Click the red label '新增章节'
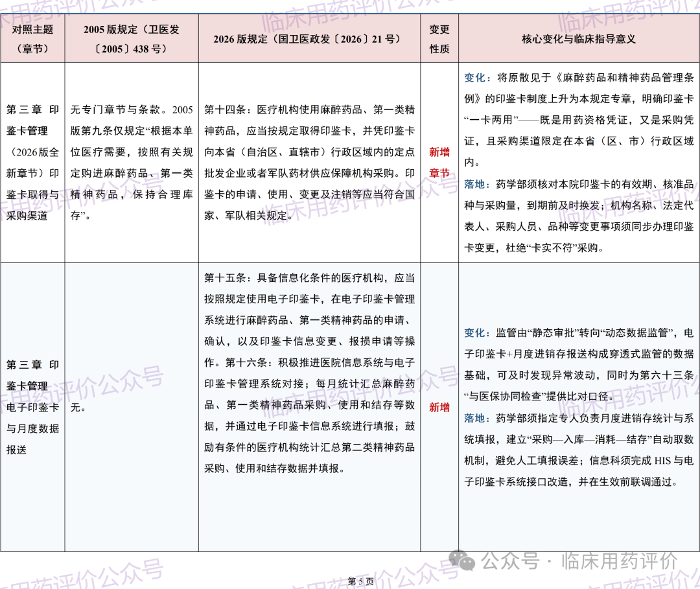 [x=439, y=163]
